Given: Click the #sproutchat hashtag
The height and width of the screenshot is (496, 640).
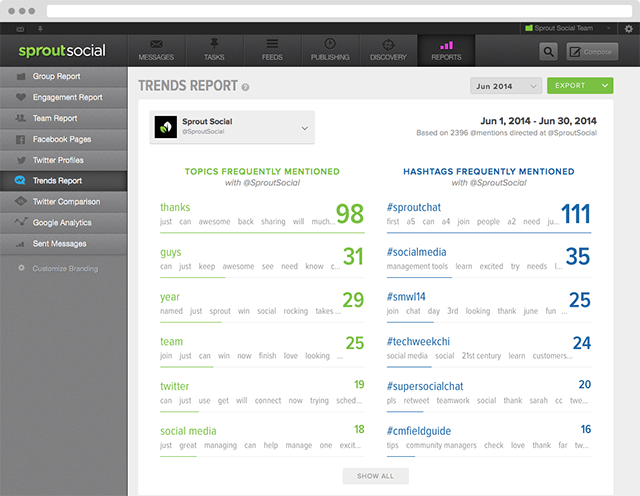Looking at the screenshot, I should (x=414, y=207).
